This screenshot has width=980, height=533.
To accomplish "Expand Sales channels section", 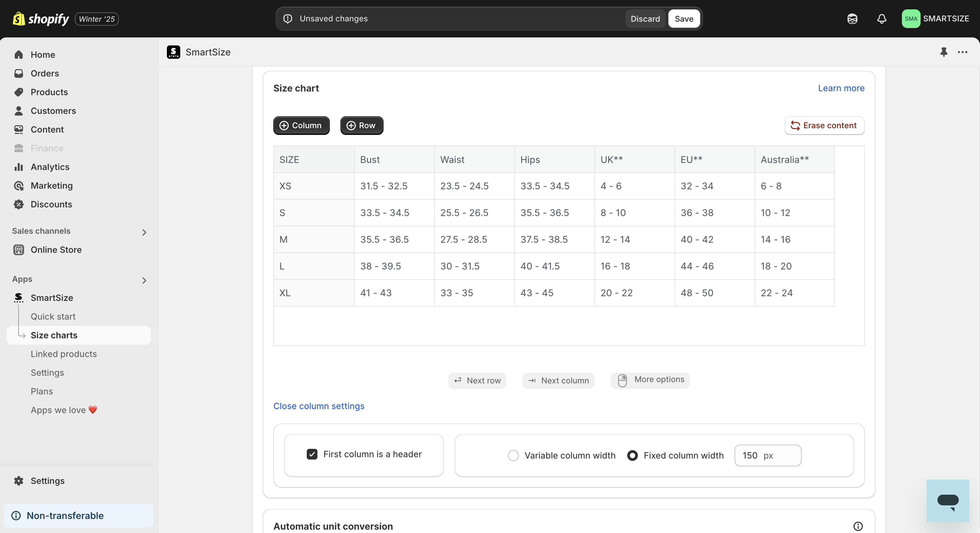I will [x=144, y=232].
